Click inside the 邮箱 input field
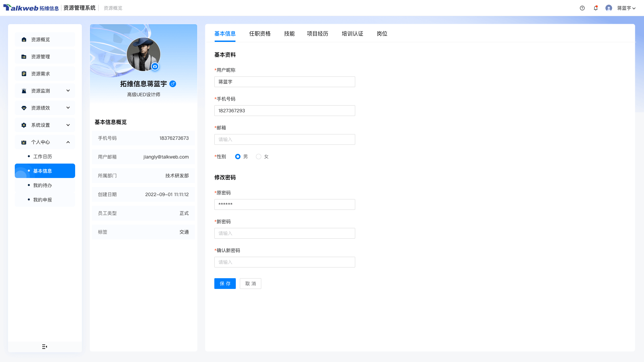 pos(284,139)
